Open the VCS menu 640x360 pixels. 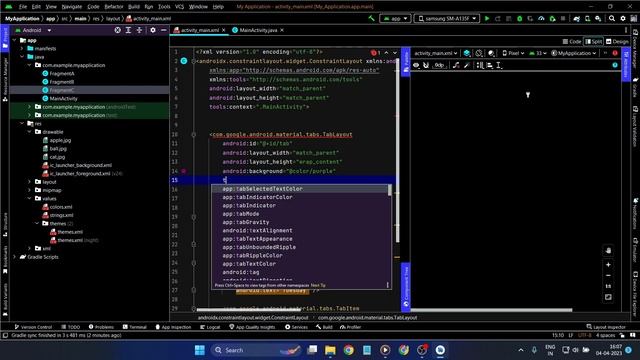pyautogui.click(x=179, y=7)
